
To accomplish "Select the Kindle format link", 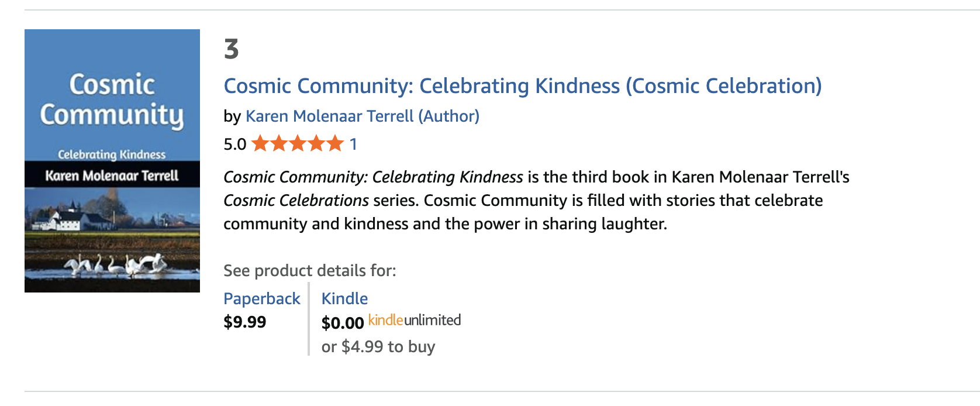I will pyautogui.click(x=344, y=299).
